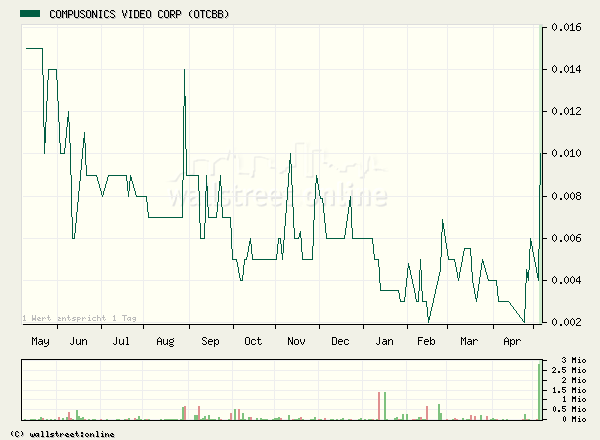Click the 0.006 price axis label
The width and height of the screenshot is (600, 440).
[x=566, y=238]
